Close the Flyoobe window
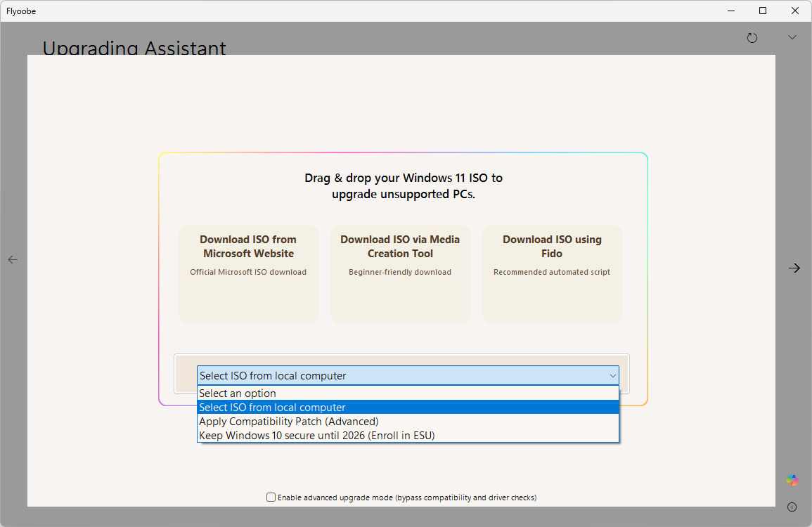 point(795,11)
